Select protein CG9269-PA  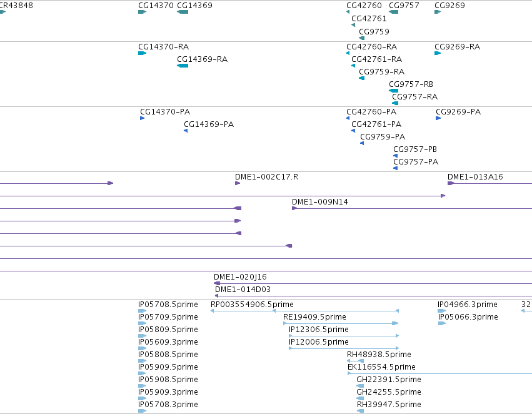(x=438, y=118)
